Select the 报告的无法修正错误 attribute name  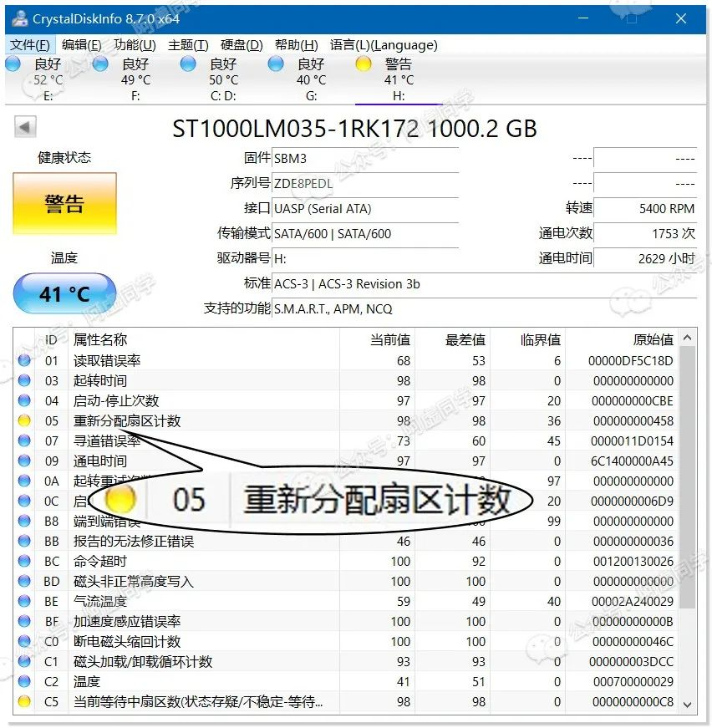[134, 542]
